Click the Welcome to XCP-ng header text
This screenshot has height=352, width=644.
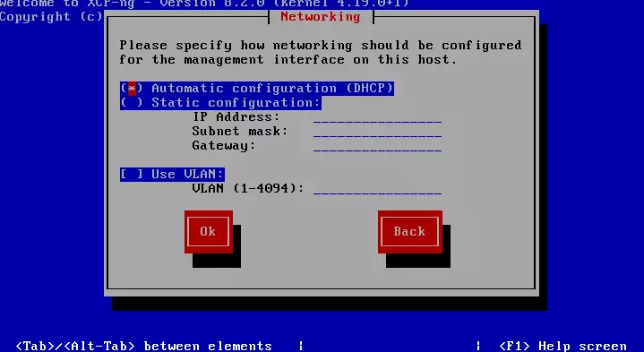[x=204, y=4]
